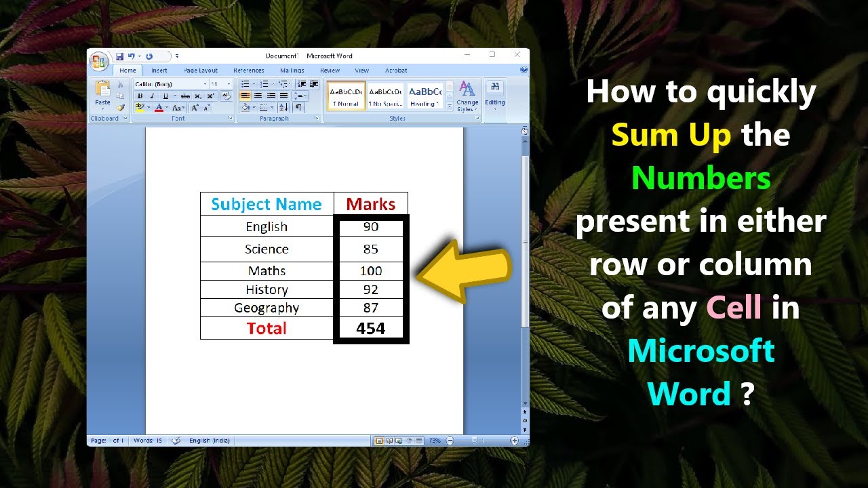The width and height of the screenshot is (868, 488).
Task: Grow the font size
Action: [x=195, y=108]
